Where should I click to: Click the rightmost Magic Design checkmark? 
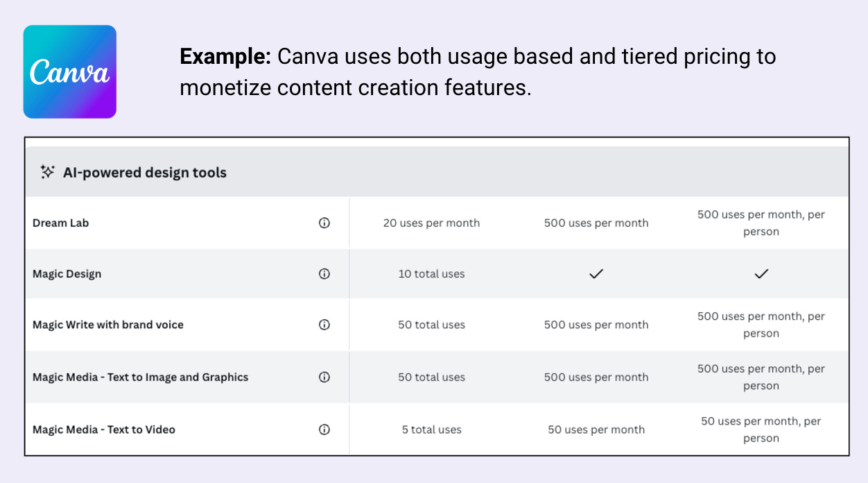[761, 273]
